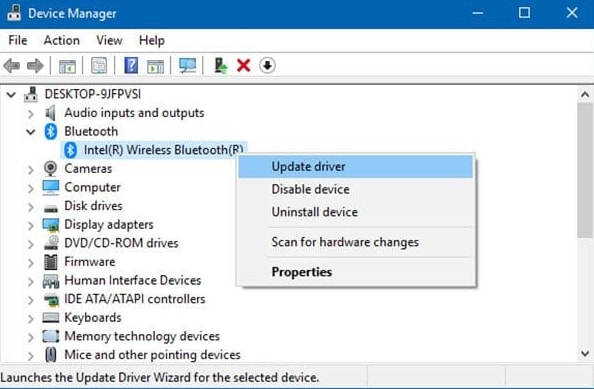Choose Uninstall device from context menu
The height and width of the screenshot is (389, 594).
point(356,212)
